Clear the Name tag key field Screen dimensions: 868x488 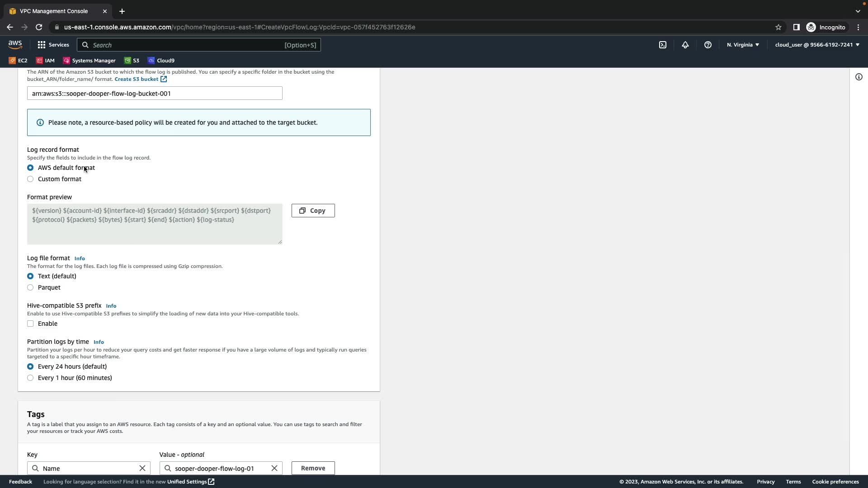click(142, 468)
